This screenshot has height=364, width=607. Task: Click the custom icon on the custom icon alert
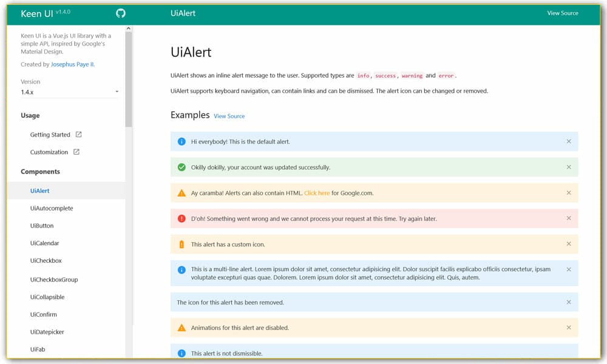(181, 243)
